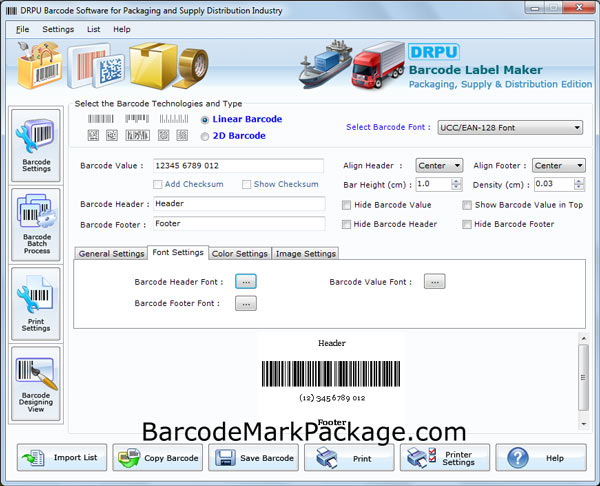Click the Bar Height value field
The width and height of the screenshot is (600, 486).
click(x=434, y=184)
